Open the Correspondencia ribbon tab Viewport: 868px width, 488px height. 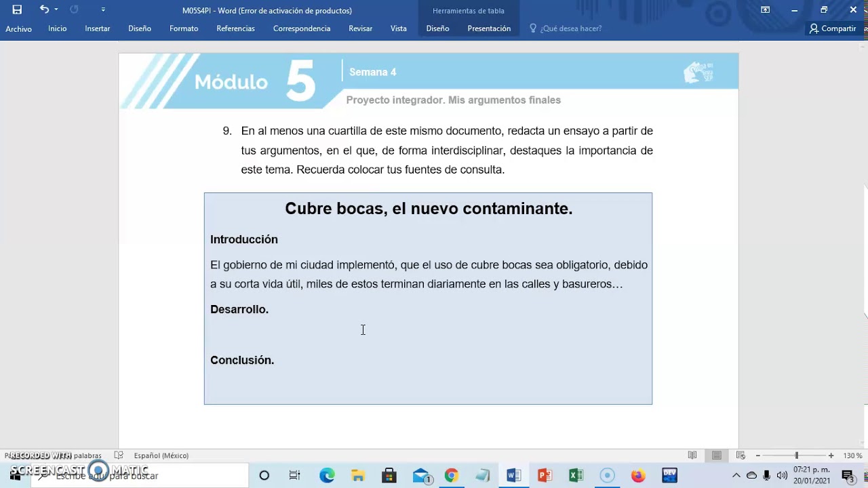pyautogui.click(x=302, y=28)
